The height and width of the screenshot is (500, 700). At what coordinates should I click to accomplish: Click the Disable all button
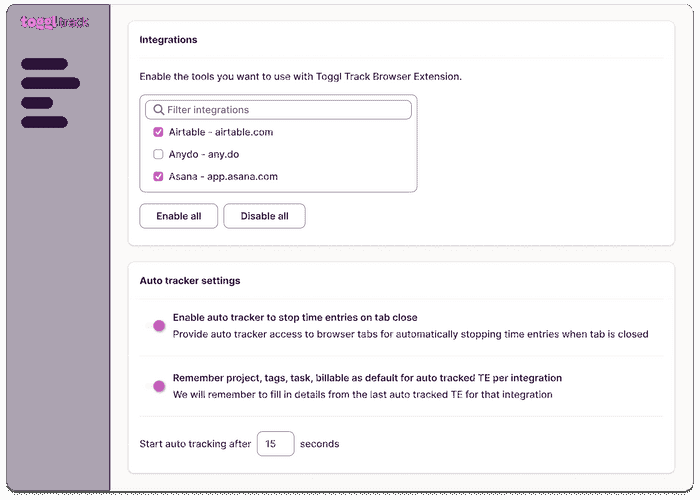click(x=264, y=216)
